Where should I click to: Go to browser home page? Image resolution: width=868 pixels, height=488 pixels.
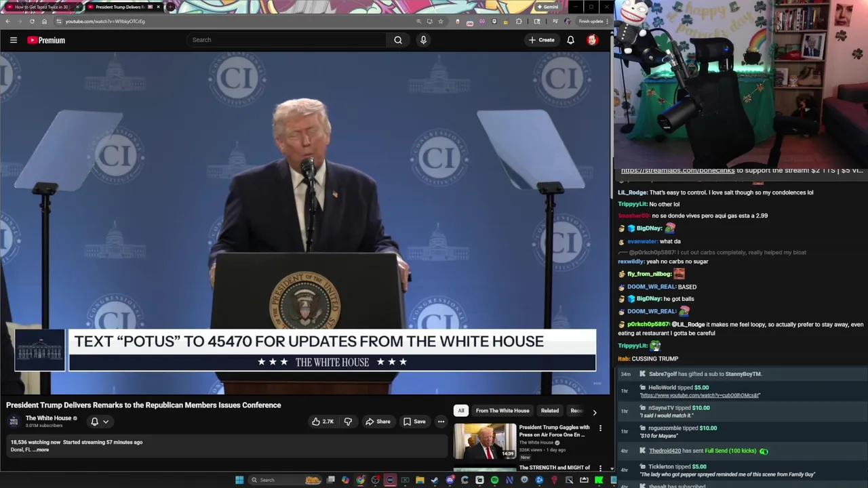(44, 21)
